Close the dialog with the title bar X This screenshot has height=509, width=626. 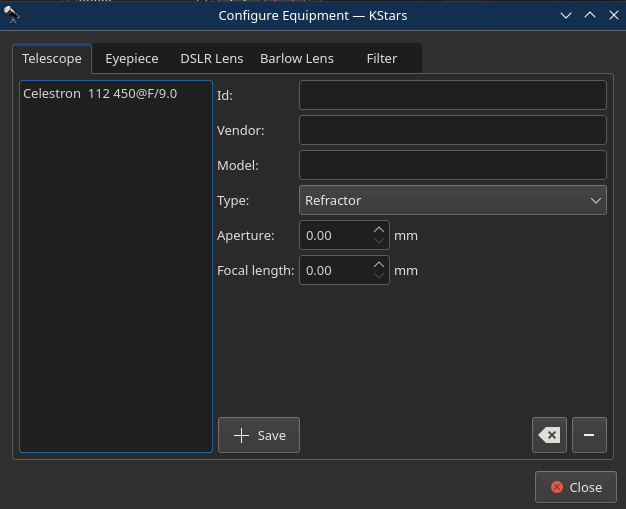[x=614, y=16]
